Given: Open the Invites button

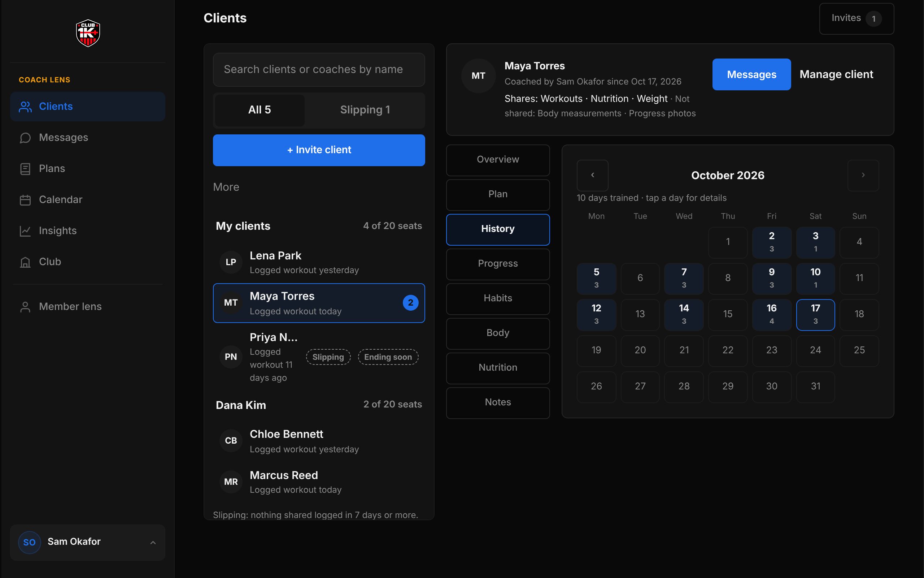Looking at the screenshot, I should click(857, 19).
